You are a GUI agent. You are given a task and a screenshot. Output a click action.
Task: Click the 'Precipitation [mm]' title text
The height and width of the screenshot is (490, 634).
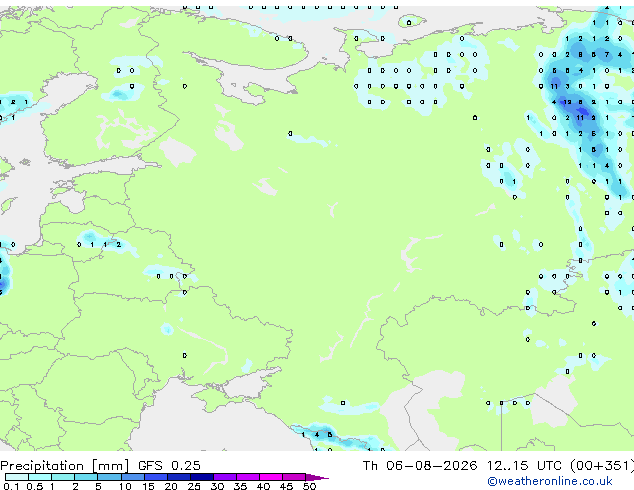(65, 466)
